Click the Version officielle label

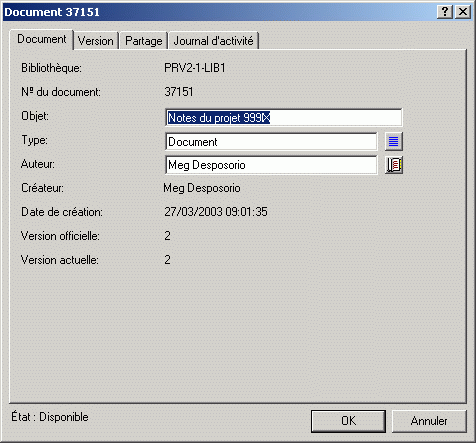pos(60,236)
